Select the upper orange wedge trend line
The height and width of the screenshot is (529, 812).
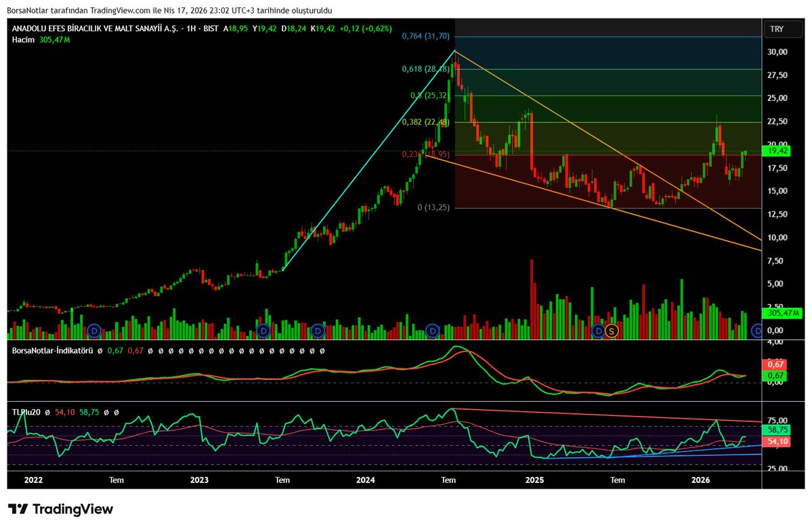tap(607, 145)
